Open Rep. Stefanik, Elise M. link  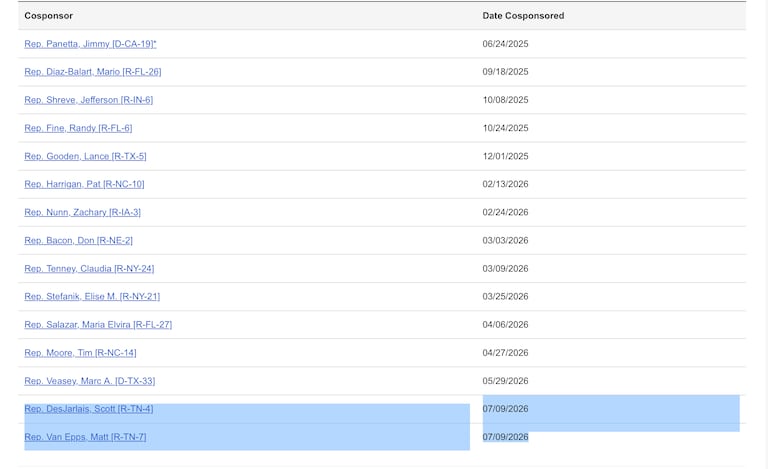tap(92, 297)
